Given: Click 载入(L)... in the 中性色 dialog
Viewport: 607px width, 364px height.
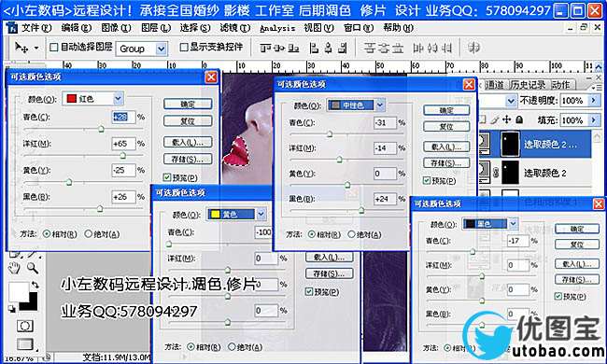Looking at the screenshot, I should pyautogui.click(x=446, y=147).
